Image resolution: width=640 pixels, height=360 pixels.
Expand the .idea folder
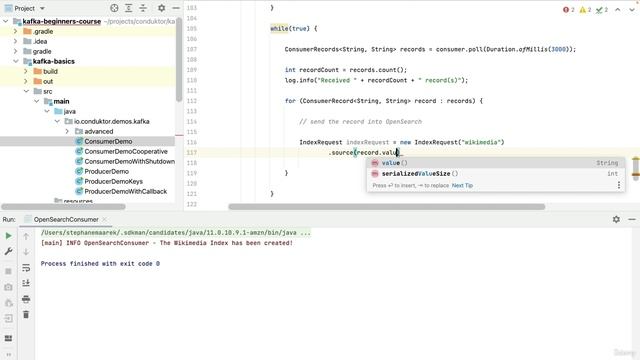(x=16, y=41)
